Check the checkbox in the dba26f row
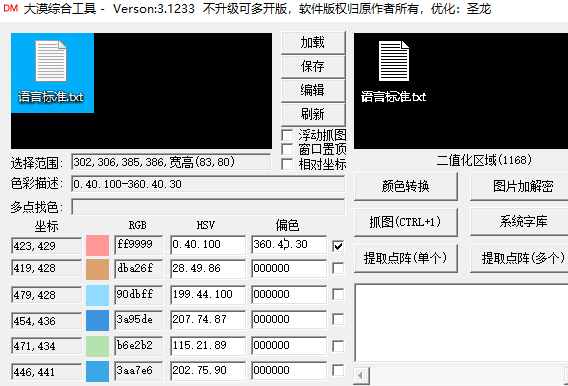568x386 pixels. [x=338, y=268]
